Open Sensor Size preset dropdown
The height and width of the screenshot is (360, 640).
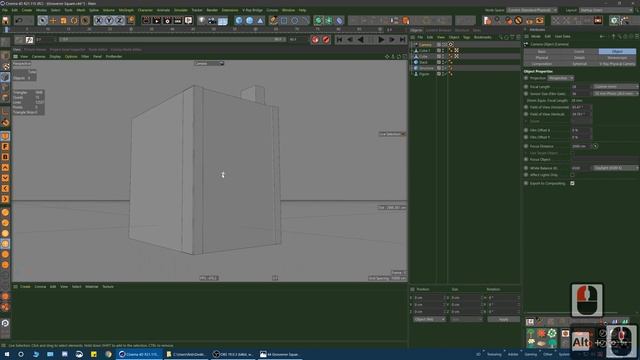616,93
